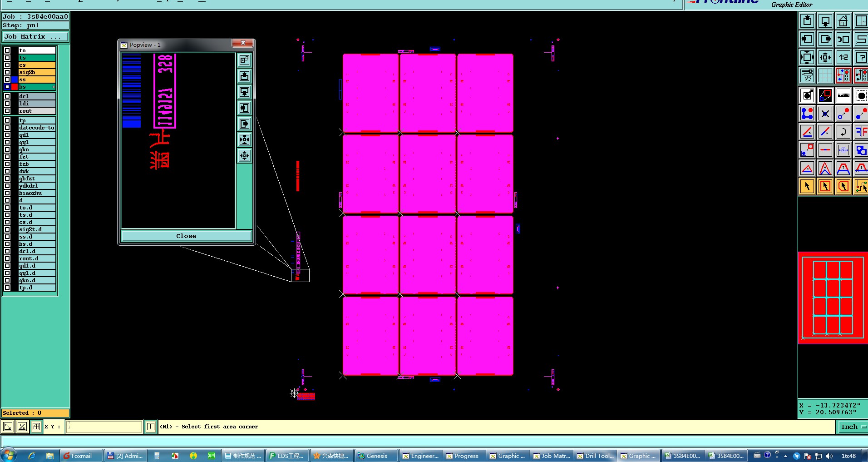Click Close button in Popview window
Image resolution: width=868 pixels, height=462 pixels.
[x=186, y=236]
